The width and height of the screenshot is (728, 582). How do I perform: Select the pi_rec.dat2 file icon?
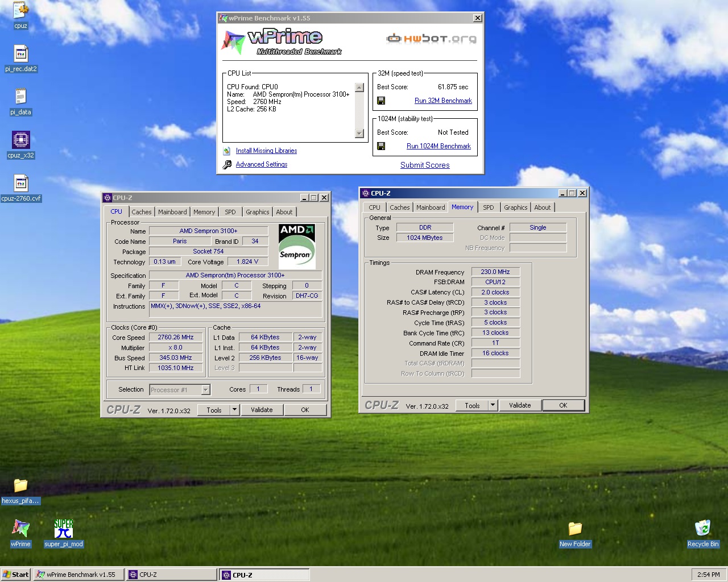[21, 59]
